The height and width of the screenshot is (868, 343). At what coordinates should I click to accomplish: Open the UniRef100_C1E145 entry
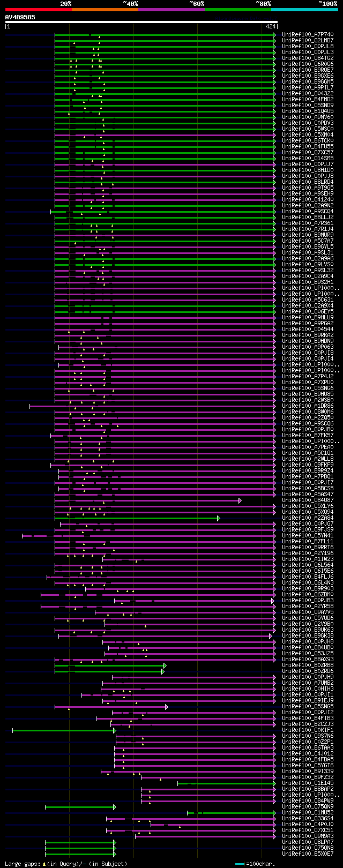click(x=308, y=783)
